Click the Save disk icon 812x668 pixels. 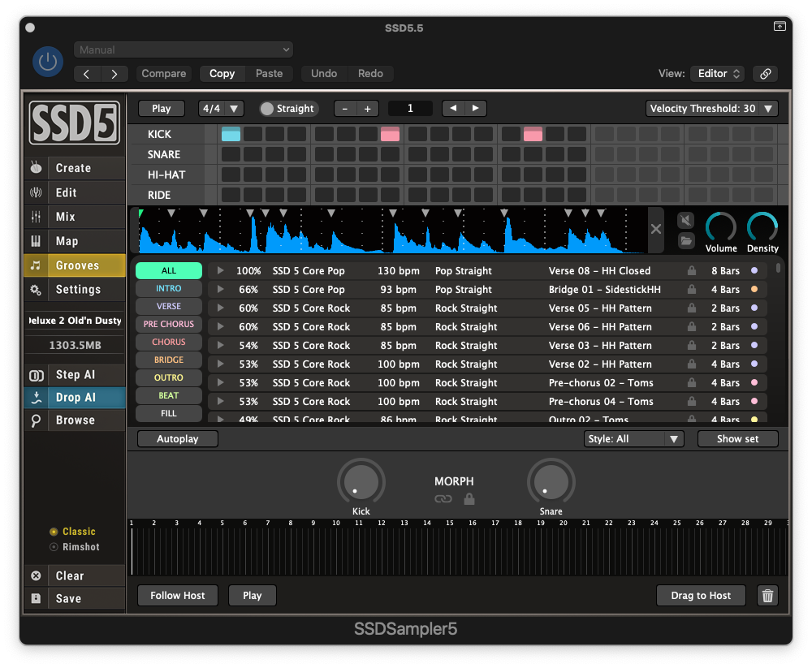[x=37, y=598]
